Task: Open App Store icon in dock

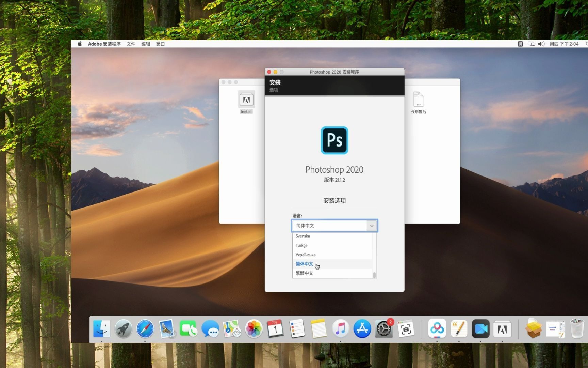Action: coord(362,329)
